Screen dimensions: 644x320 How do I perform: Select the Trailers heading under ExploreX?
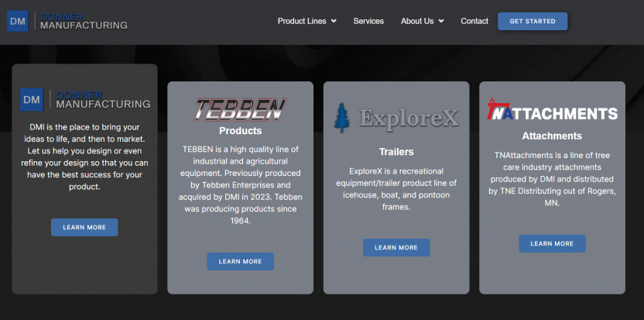(x=396, y=152)
